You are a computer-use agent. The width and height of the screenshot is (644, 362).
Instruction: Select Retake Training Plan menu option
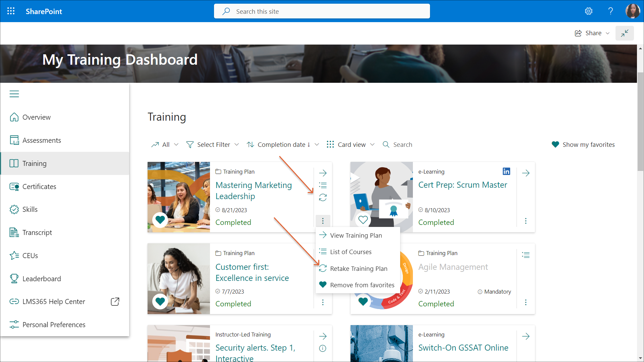pyautogui.click(x=358, y=268)
